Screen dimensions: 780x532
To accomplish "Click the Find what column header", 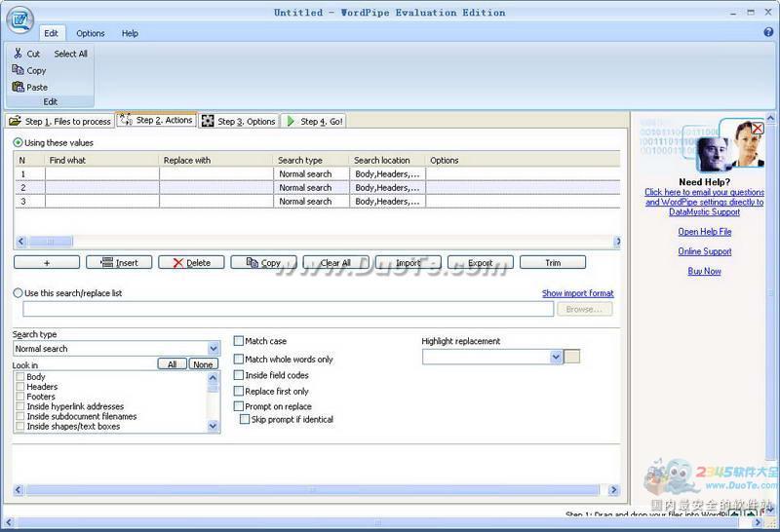I will click(102, 160).
